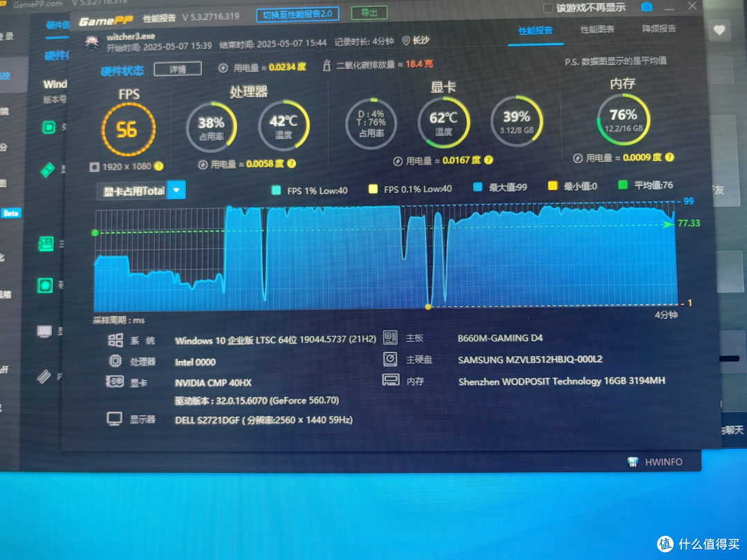
Task: Click the green circular disk icon in background sidebar
Action: 45,286
